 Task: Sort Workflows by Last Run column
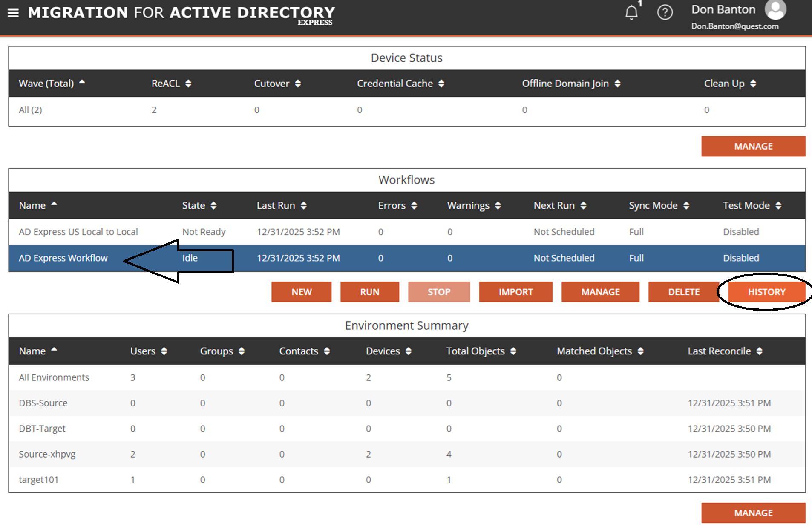point(282,205)
